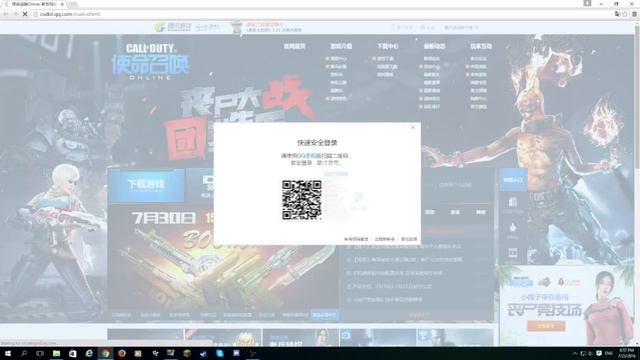Viewport: 640px width, 360px height.
Task: Focus the codol.qq.com address bar
Action: (x=322, y=14)
